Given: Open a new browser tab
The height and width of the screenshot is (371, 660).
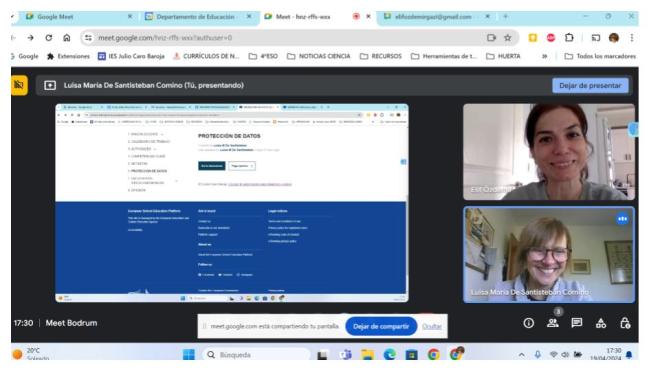Looking at the screenshot, I should [506, 16].
